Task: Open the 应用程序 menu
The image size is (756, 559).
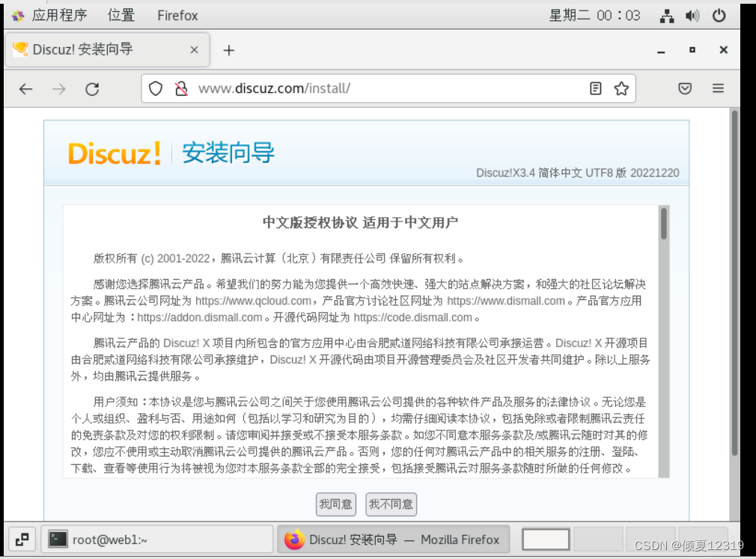Action: point(59,16)
